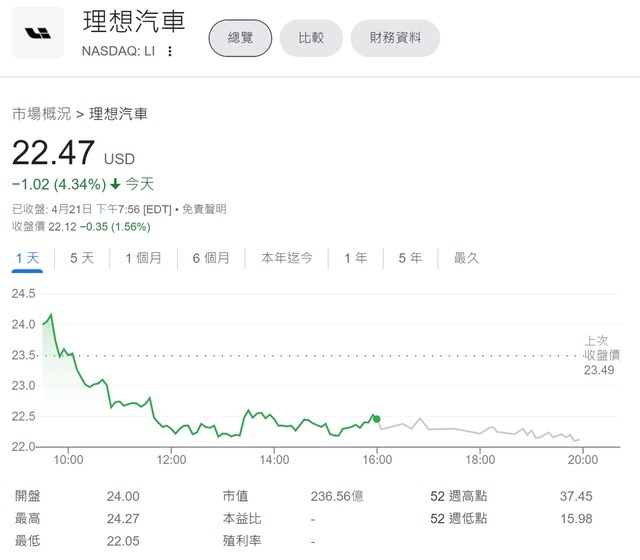Switch to the 1 個月 chart range
Screen dimensions: 640x560
pyautogui.click(x=143, y=258)
